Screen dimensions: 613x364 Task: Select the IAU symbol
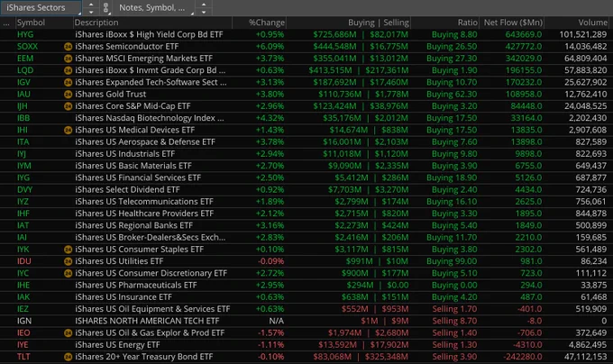(23, 94)
